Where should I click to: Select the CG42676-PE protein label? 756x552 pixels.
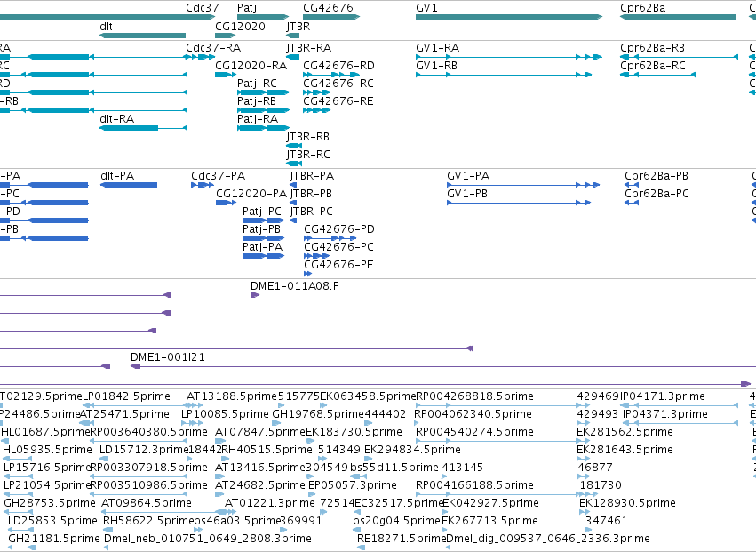(338, 265)
